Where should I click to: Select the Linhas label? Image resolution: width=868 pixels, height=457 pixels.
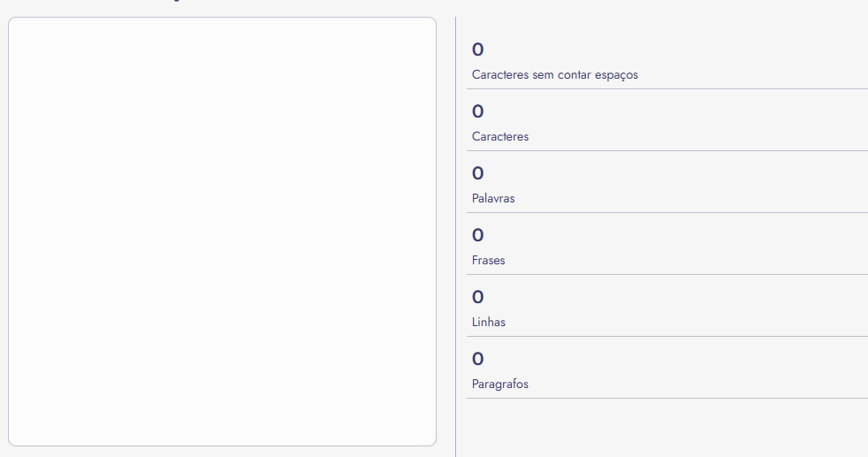tap(488, 323)
